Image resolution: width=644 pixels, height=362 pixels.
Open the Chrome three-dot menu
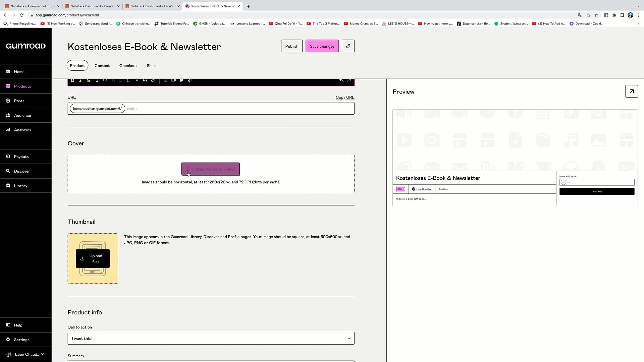(638, 15)
